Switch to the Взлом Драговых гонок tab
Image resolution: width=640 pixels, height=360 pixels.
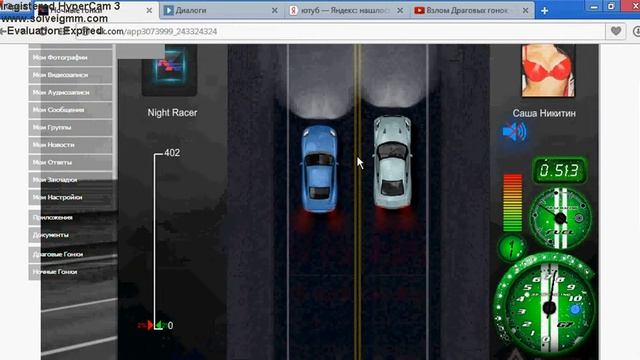[472, 11]
